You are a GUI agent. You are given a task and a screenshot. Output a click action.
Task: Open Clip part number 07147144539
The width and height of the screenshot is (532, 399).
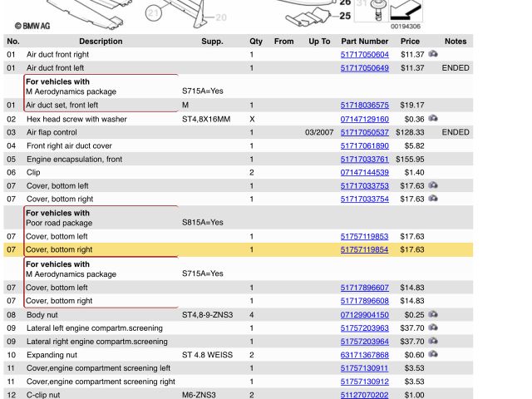point(364,173)
